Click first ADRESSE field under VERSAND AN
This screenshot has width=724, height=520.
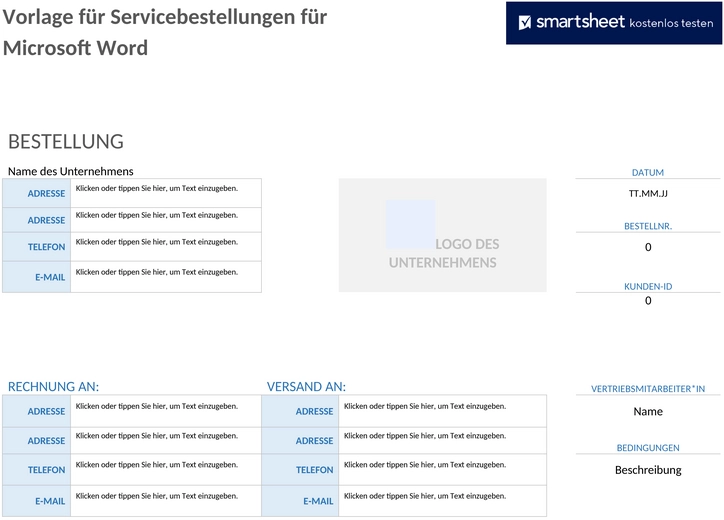(442, 411)
